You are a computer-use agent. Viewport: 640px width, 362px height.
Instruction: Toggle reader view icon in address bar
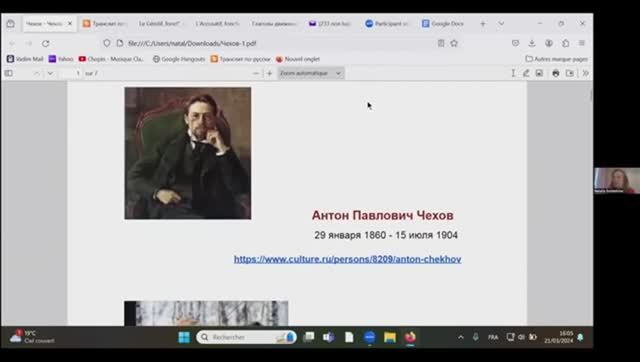441,43
